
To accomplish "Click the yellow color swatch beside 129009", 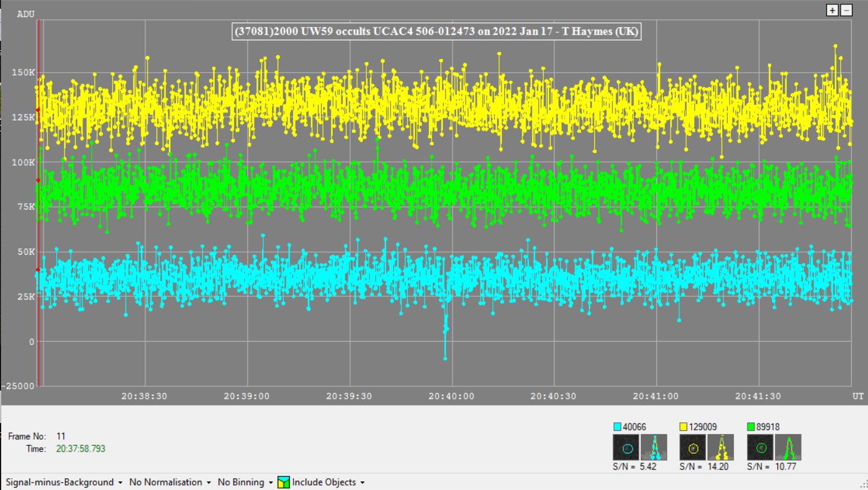I will [684, 427].
